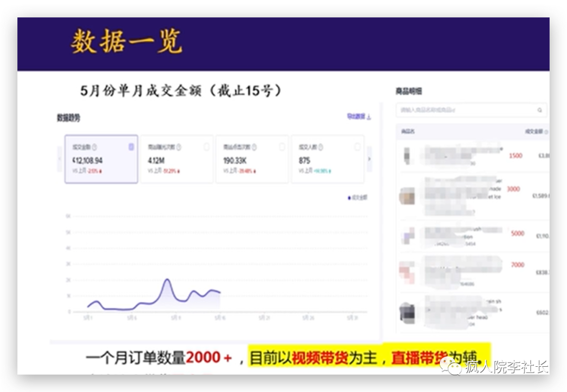Tick the 商品点击次数 metric checkbox
The width and height of the screenshot is (567, 392).
coord(282,147)
